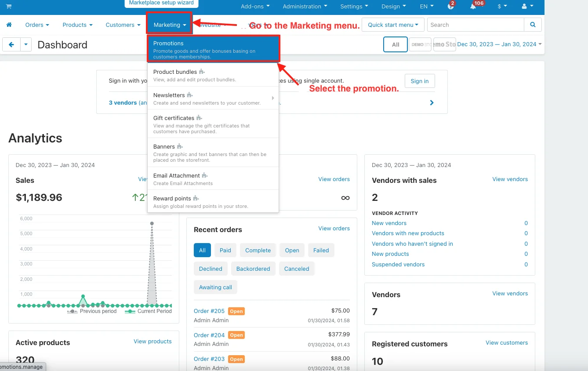Click the shopping cart icon in top bar

tap(9, 7)
